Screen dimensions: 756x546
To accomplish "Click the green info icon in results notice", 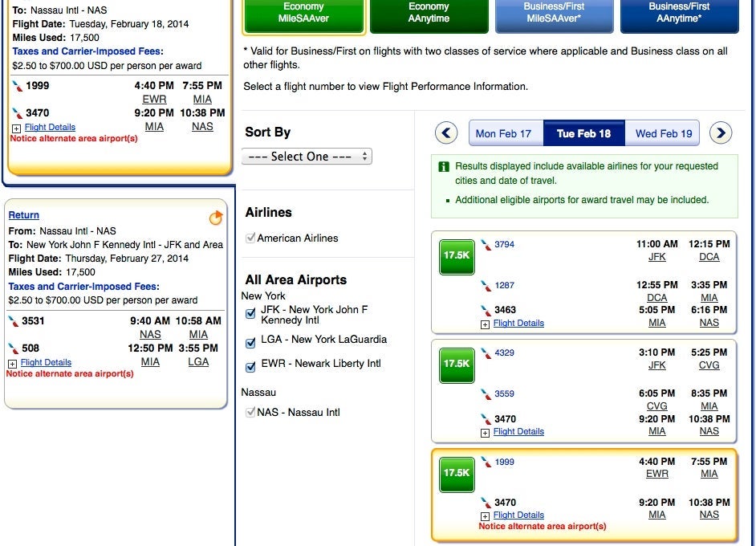I will [444, 167].
